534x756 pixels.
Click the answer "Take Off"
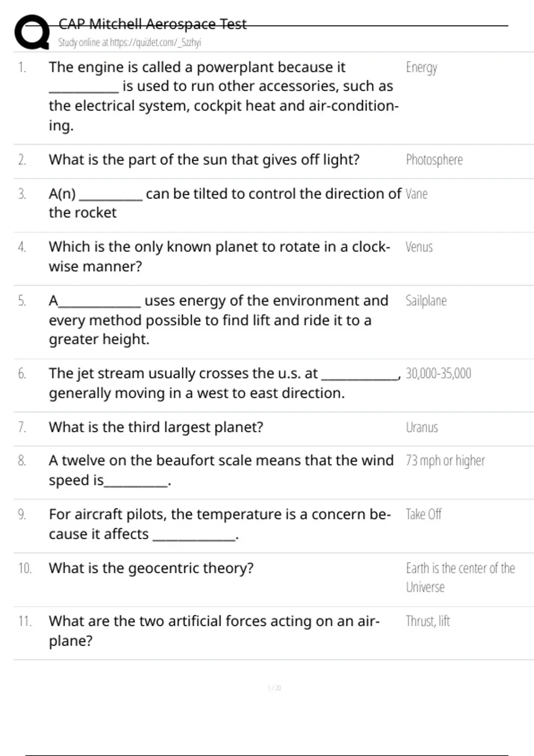point(423,515)
